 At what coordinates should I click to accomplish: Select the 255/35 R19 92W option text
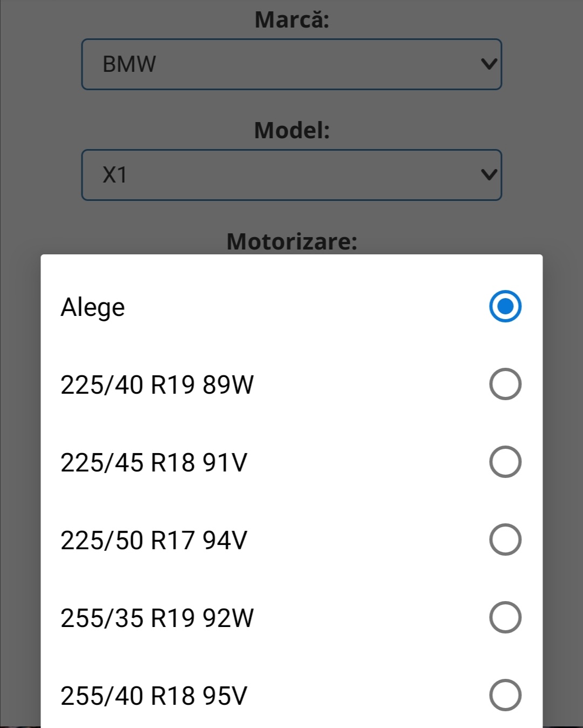157,618
